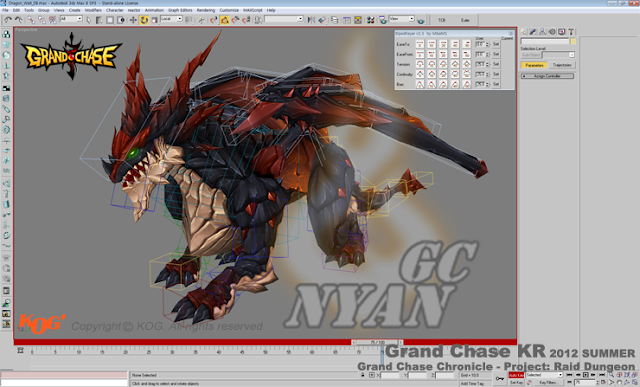The image size is (640, 387).
Task: Select the Select and Rotate tool
Action: pos(144,20)
